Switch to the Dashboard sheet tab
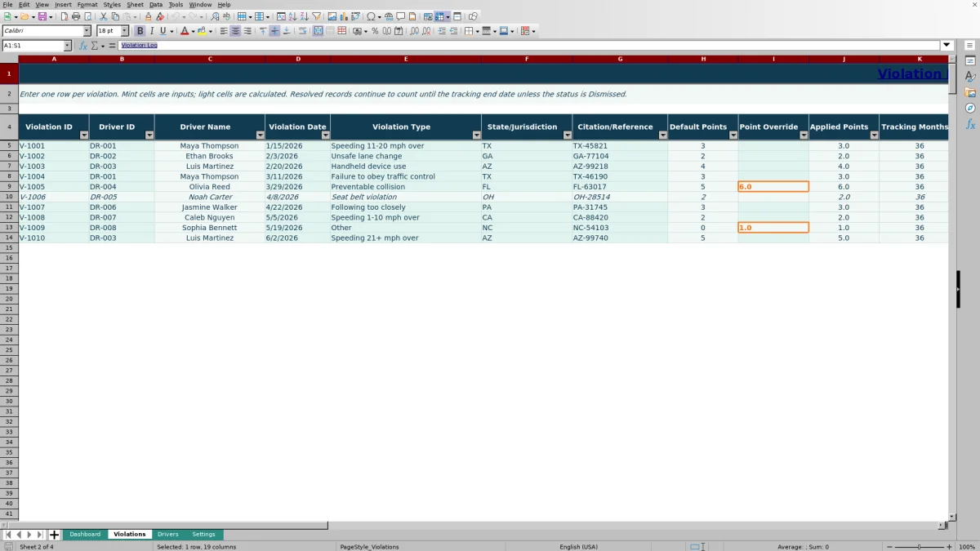The image size is (980, 551). (85, 535)
